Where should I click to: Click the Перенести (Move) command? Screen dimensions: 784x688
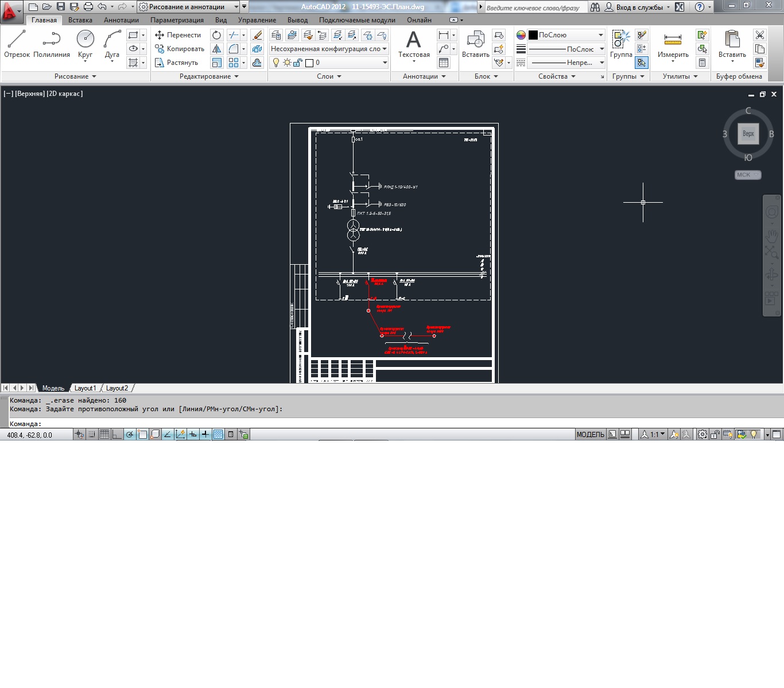coord(178,35)
